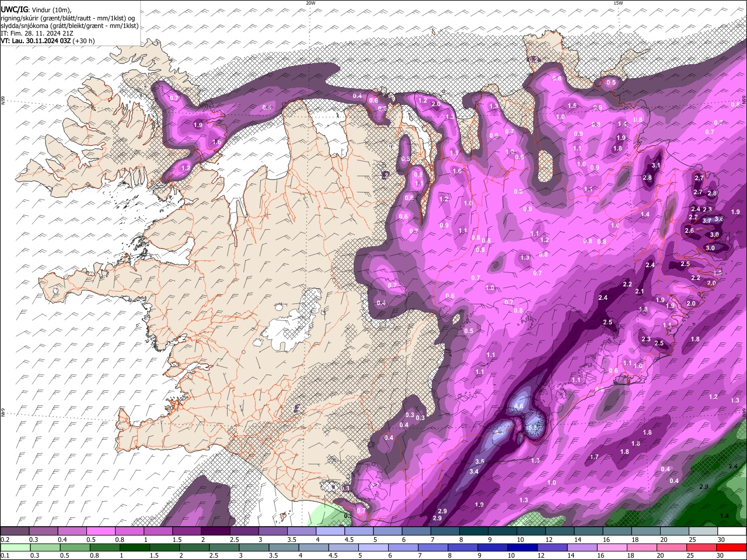Click the bright red swatch above 30 in lower legend
The image size is (747, 560).
[731, 548]
